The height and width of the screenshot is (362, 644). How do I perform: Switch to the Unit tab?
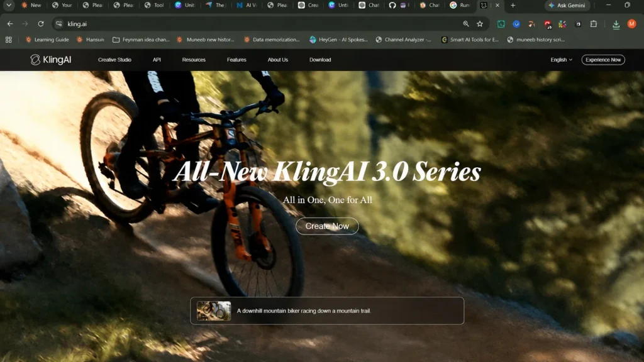pyautogui.click(x=186, y=5)
